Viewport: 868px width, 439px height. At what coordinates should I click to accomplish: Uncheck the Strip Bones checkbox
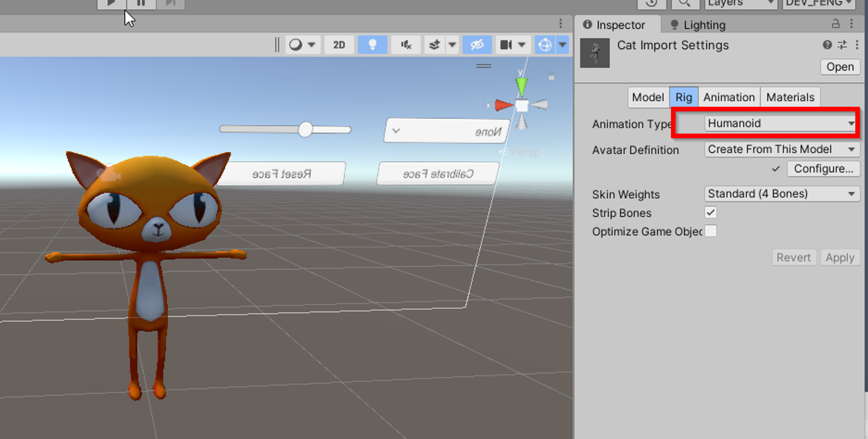coord(711,213)
